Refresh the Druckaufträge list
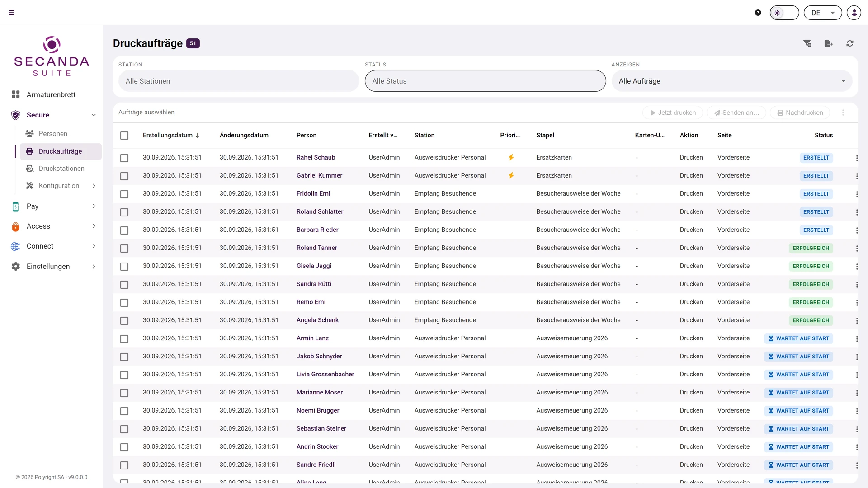868x488 pixels. click(850, 43)
